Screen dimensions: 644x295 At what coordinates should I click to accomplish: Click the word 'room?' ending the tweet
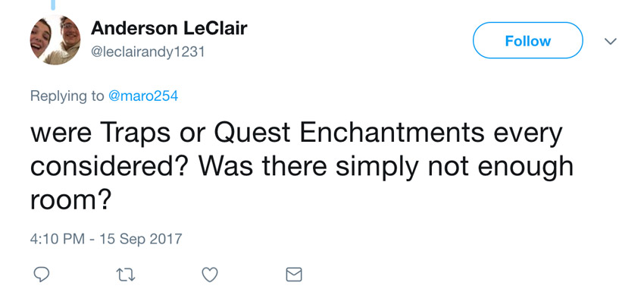coord(70,200)
